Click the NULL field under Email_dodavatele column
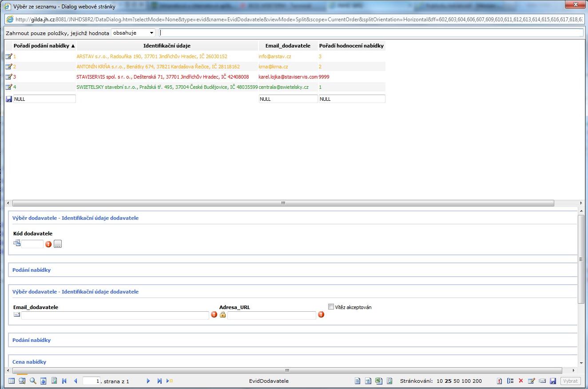 coord(288,99)
